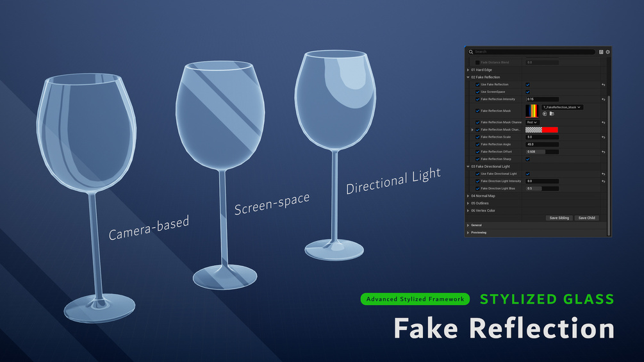The image size is (644, 362).
Task: Uncheck override box left of Fake Direction Light Intensity
Action: click(x=477, y=181)
